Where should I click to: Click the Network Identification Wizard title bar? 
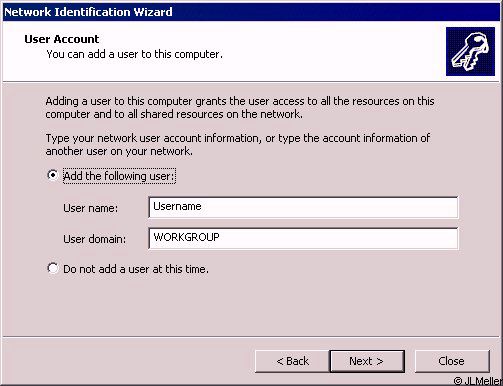coord(251,12)
